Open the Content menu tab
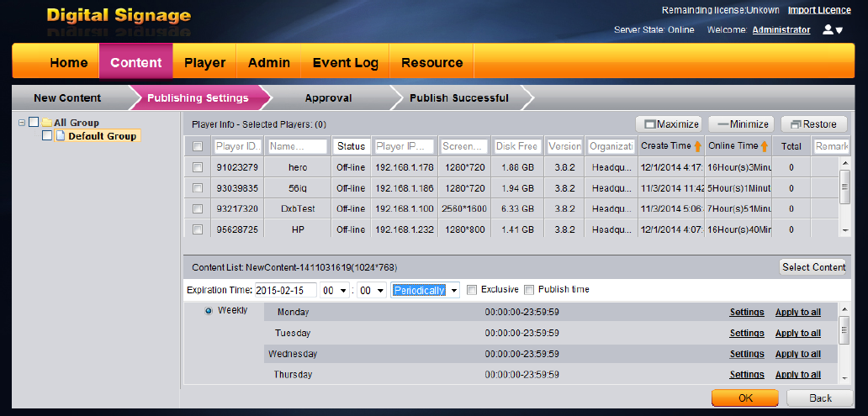Image resolution: width=868 pixels, height=416 pixels. pyautogui.click(x=136, y=62)
